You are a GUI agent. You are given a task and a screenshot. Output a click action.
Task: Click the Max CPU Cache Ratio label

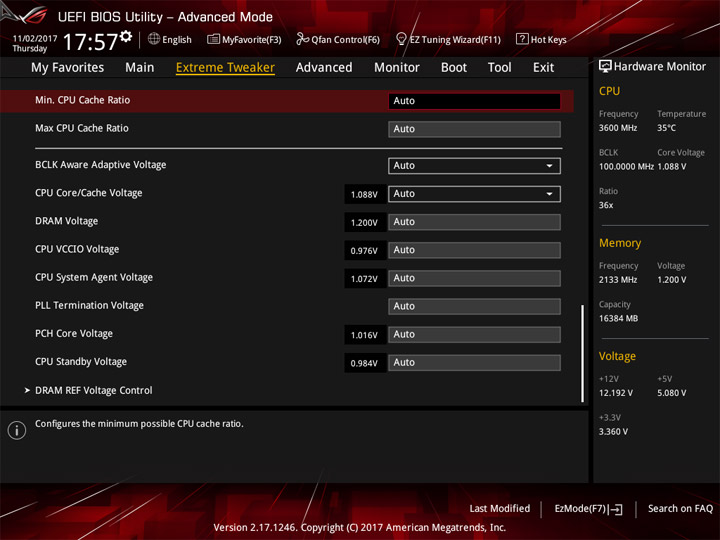pyautogui.click(x=82, y=128)
